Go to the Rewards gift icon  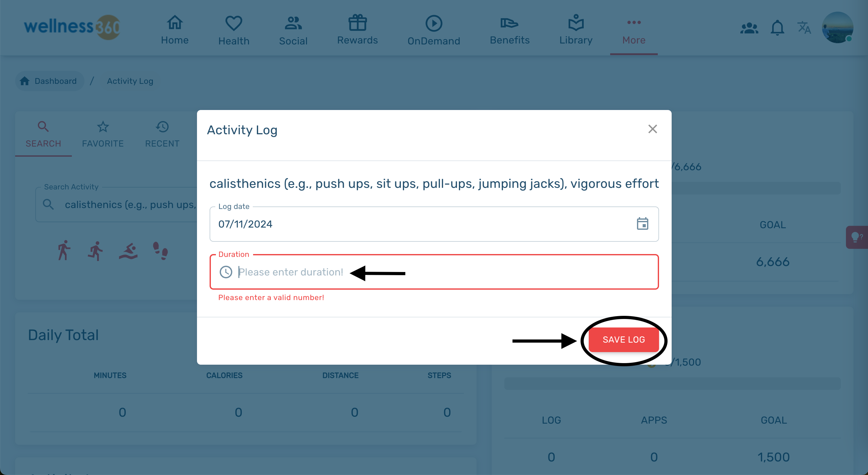(x=357, y=23)
